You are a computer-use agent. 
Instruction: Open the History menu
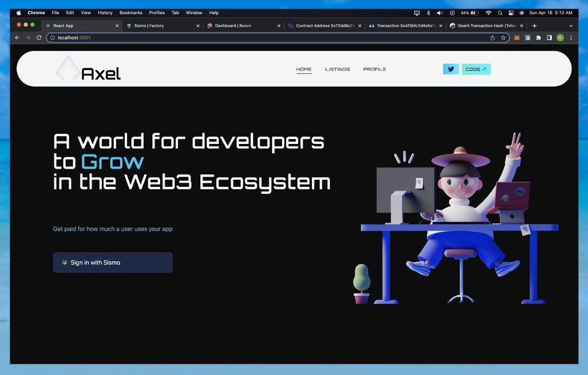[x=105, y=13]
